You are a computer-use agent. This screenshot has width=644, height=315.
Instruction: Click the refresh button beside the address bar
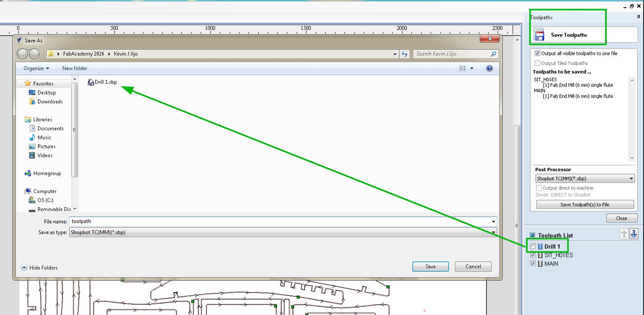(405, 54)
